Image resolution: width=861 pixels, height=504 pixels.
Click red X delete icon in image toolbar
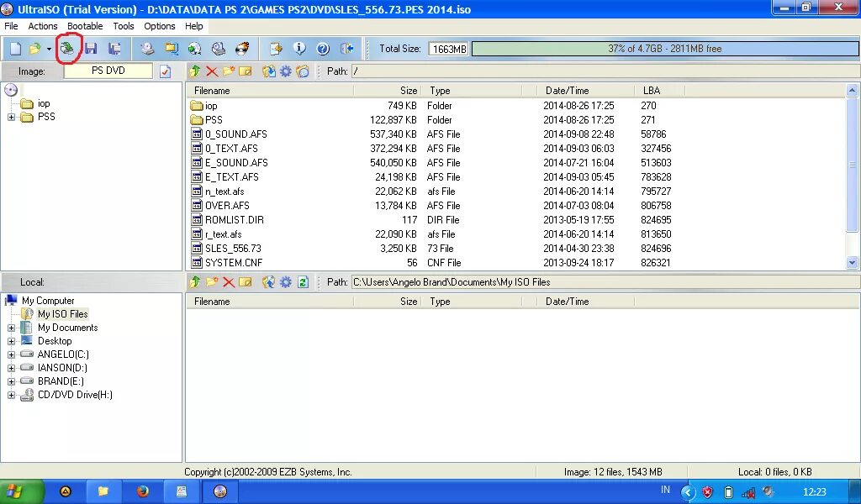(x=212, y=71)
